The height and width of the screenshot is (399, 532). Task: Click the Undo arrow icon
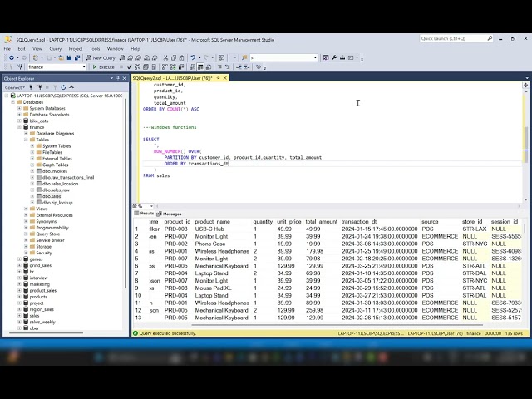[193, 57]
